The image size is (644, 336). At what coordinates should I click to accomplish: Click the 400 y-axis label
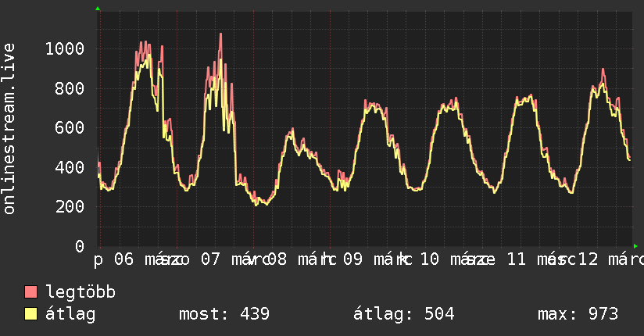[70, 167]
